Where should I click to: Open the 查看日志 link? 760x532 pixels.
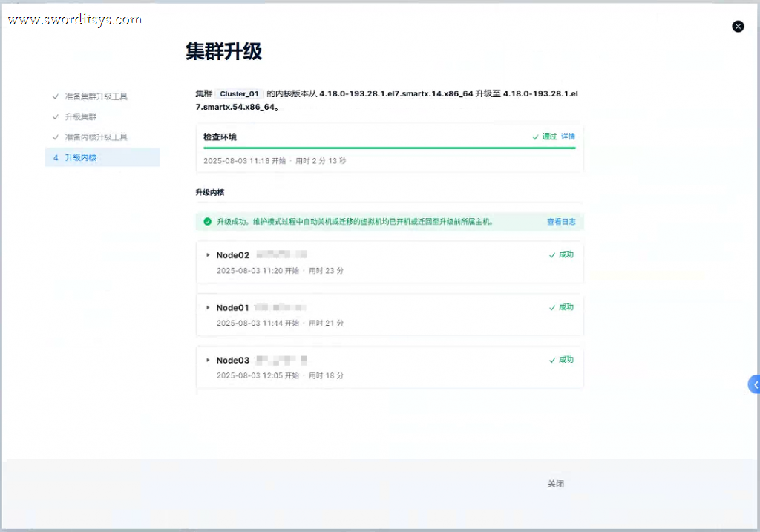[561, 222]
